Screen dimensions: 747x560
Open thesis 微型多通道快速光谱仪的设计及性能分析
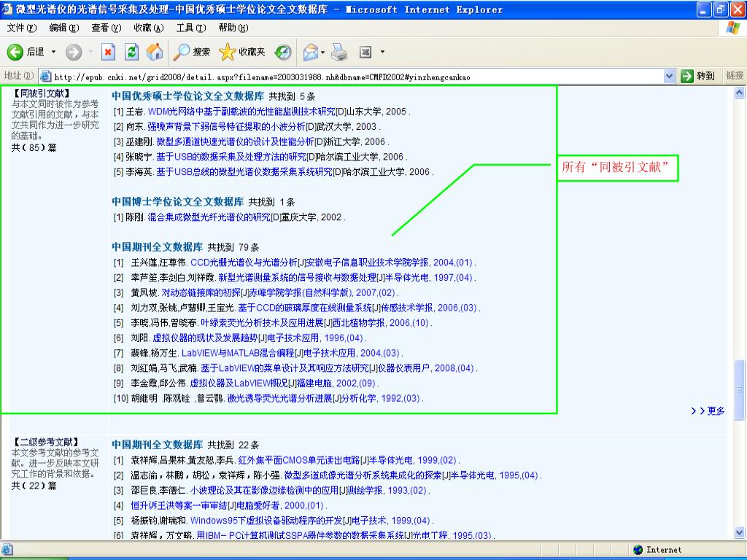coord(235,141)
